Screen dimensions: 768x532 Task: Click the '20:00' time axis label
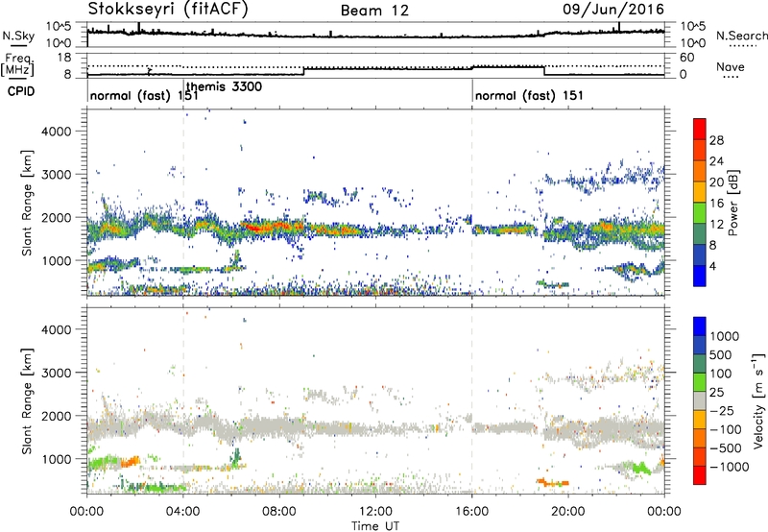click(x=567, y=512)
